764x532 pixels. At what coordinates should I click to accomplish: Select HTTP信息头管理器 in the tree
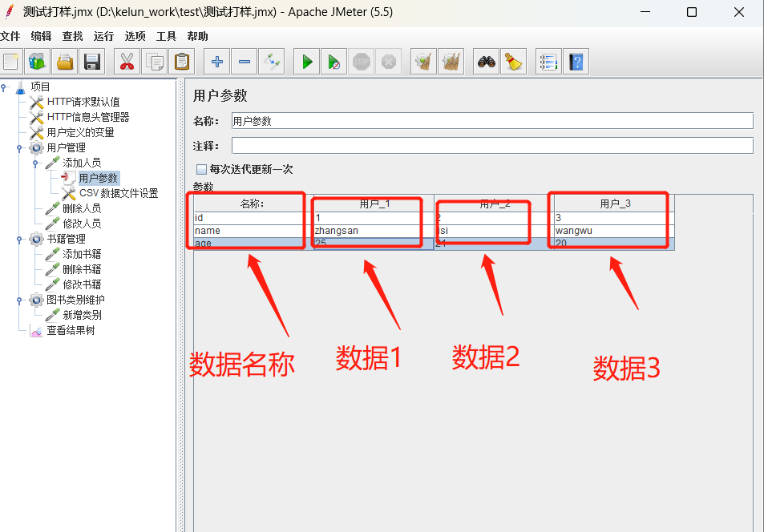click(88, 117)
